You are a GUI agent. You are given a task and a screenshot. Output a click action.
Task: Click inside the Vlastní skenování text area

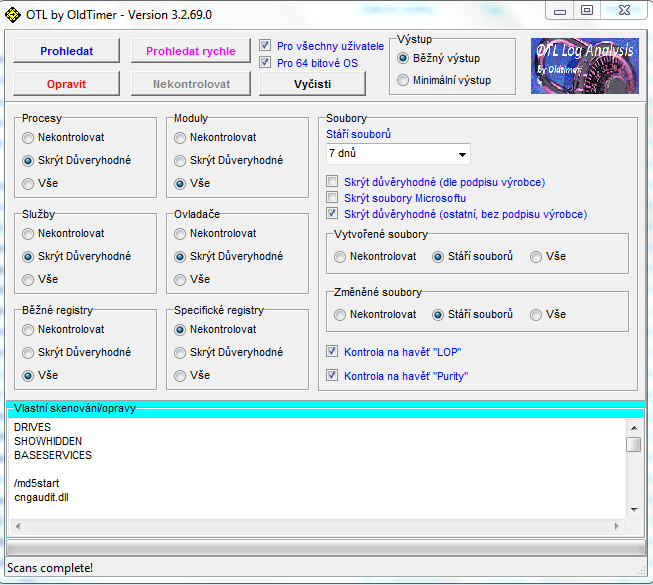click(300, 470)
